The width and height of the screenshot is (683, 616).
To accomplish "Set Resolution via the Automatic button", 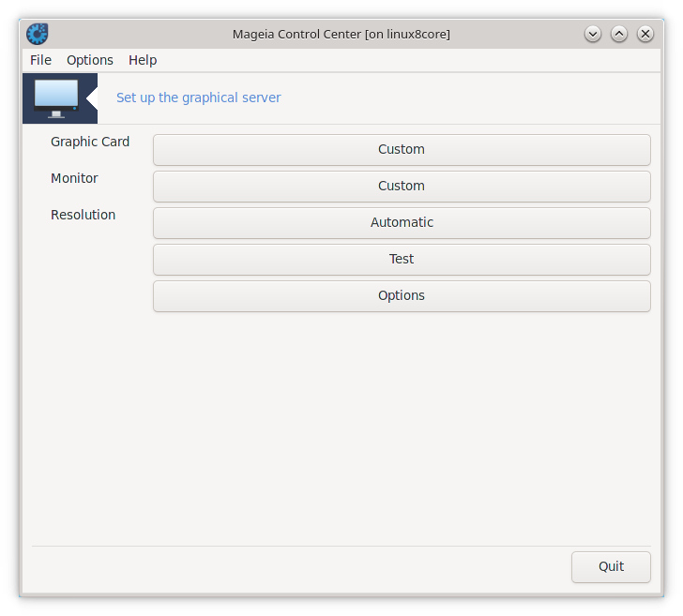I will (x=402, y=223).
